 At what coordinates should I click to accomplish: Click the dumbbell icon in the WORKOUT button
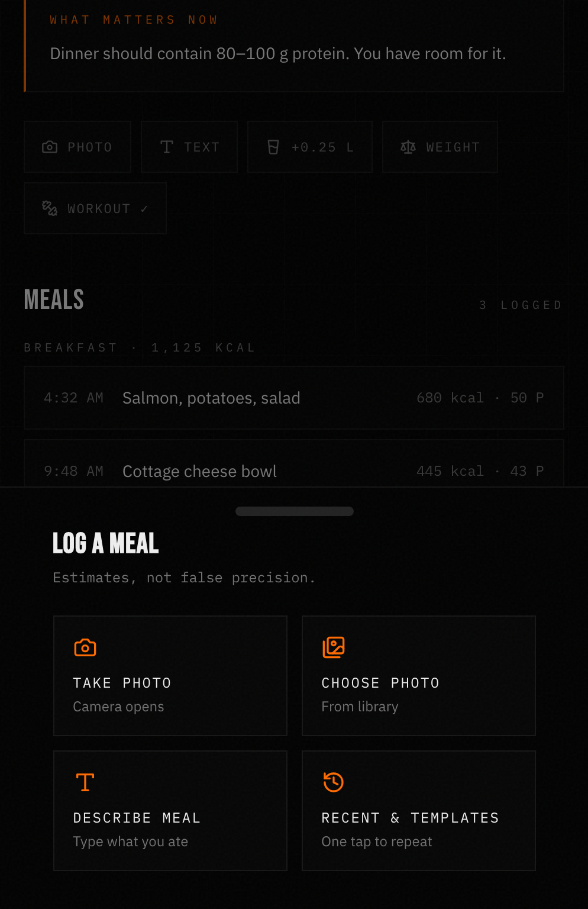click(x=50, y=208)
